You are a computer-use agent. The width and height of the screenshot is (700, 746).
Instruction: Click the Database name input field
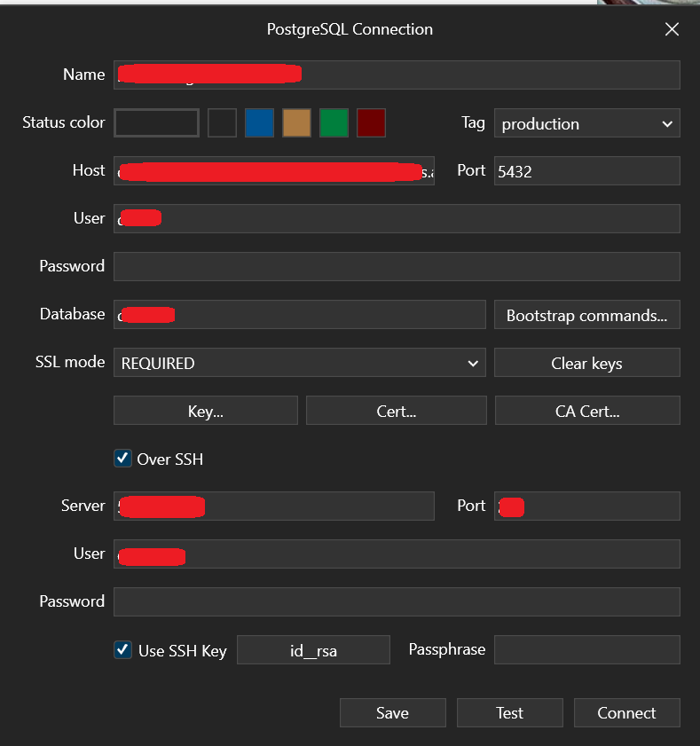[299, 315]
